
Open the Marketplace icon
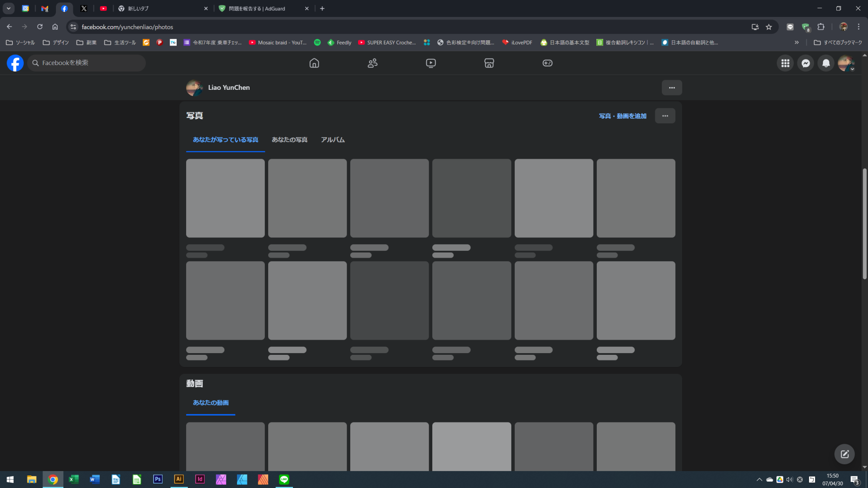489,63
